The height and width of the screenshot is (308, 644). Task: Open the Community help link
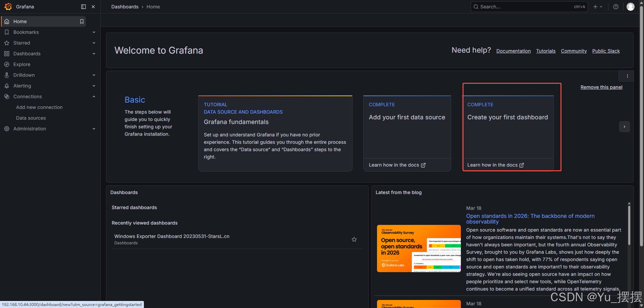pyautogui.click(x=574, y=51)
